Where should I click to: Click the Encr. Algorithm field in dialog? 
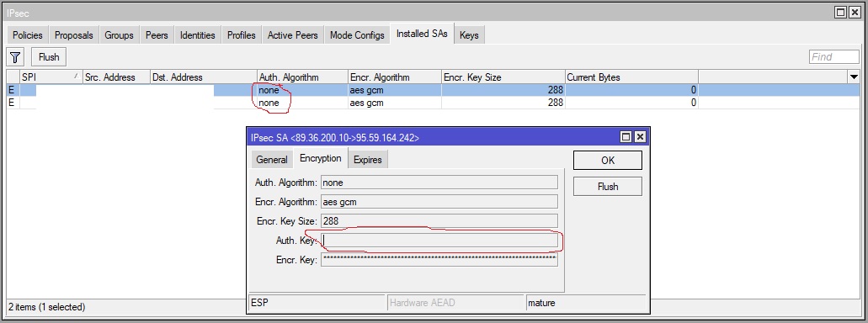439,202
